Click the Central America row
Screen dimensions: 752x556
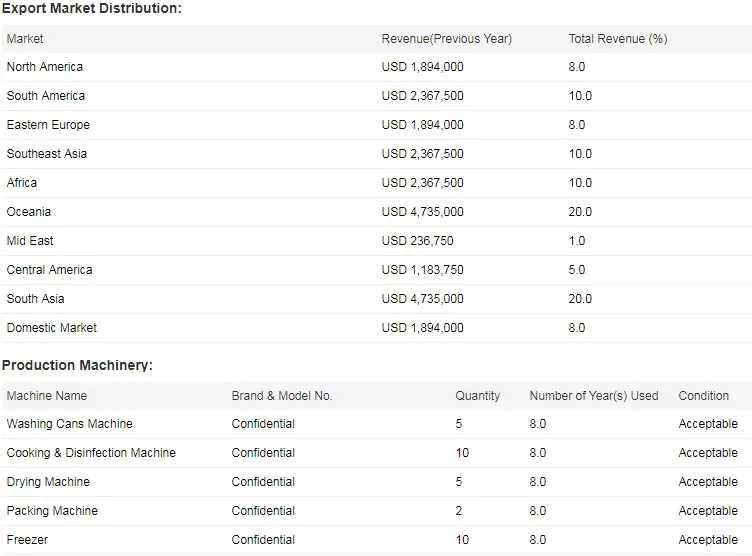pyautogui.click(x=49, y=270)
